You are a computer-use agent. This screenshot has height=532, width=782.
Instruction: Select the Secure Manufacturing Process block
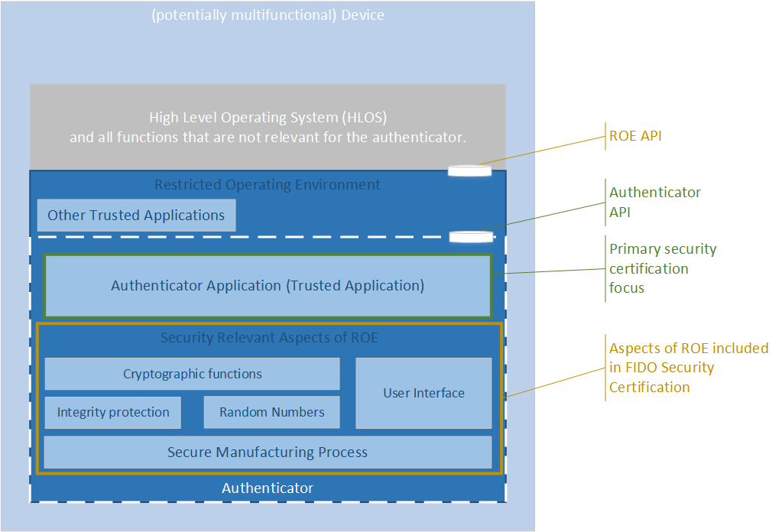click(268, 452)
